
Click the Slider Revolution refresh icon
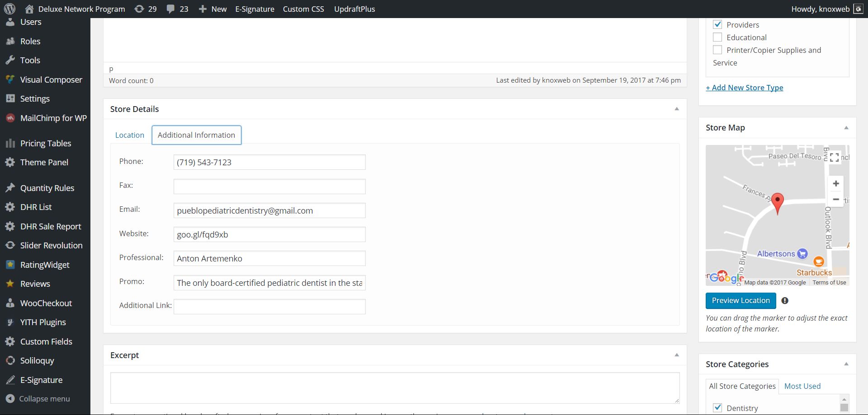tap(10, 245)
